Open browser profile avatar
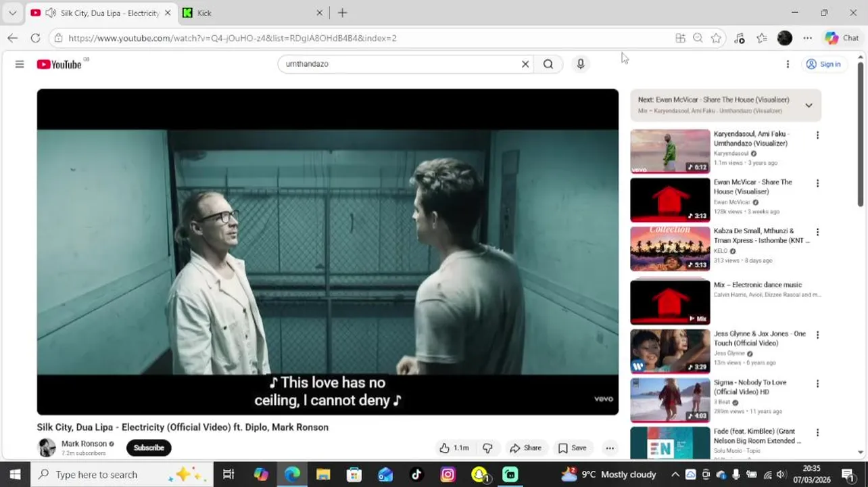This screenshot has height=487, width=868. (785, 38)
